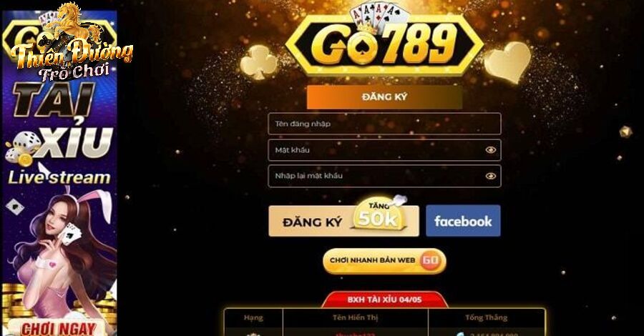Click the golden club suit icon

click(x=258, y=62)
